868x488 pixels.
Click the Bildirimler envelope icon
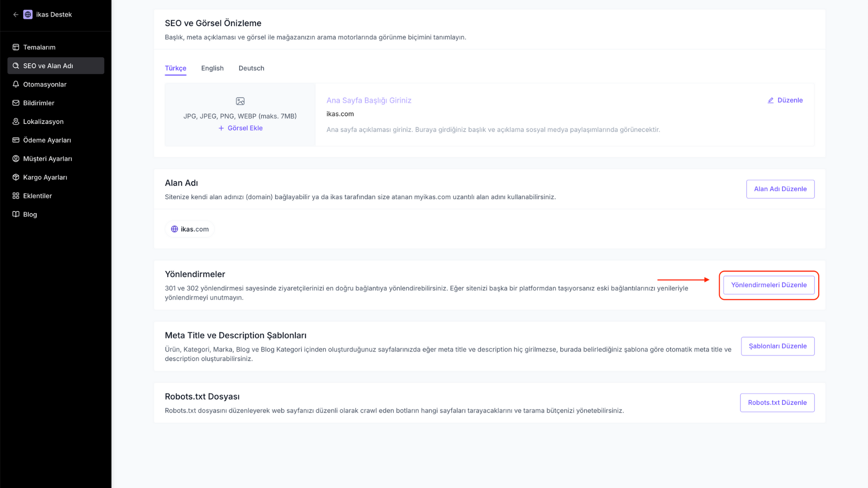click(16, 103)
